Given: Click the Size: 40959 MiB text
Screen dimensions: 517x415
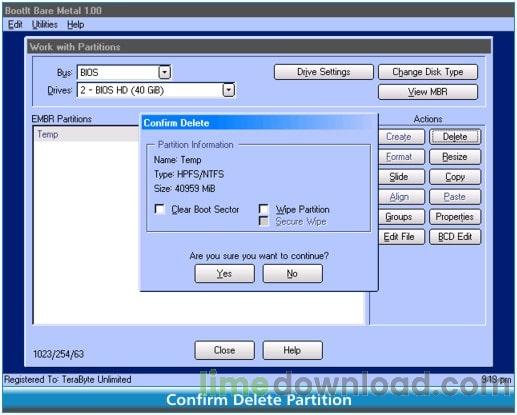Looking at the screenshot, I should [184, 189].
